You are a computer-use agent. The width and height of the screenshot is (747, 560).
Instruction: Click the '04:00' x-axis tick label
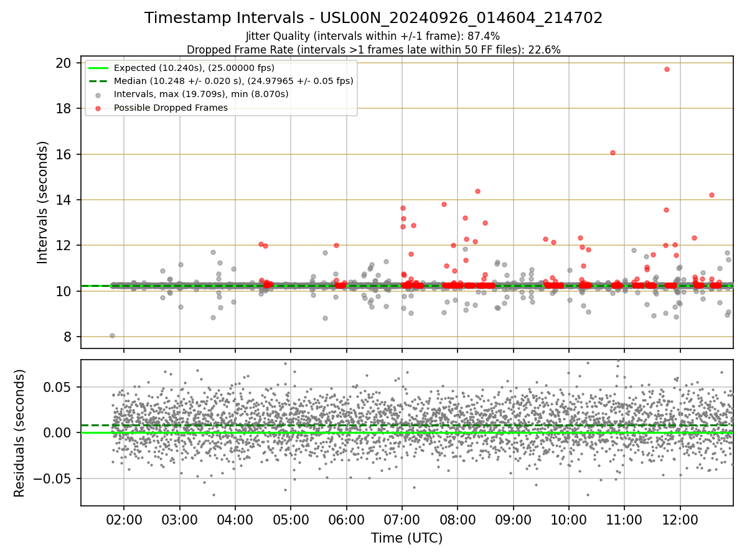tap(235, 519)
